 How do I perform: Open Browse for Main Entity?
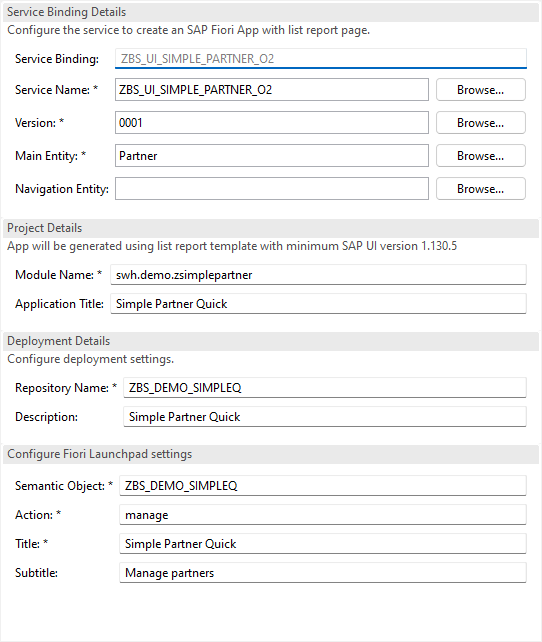coord(481,156)
